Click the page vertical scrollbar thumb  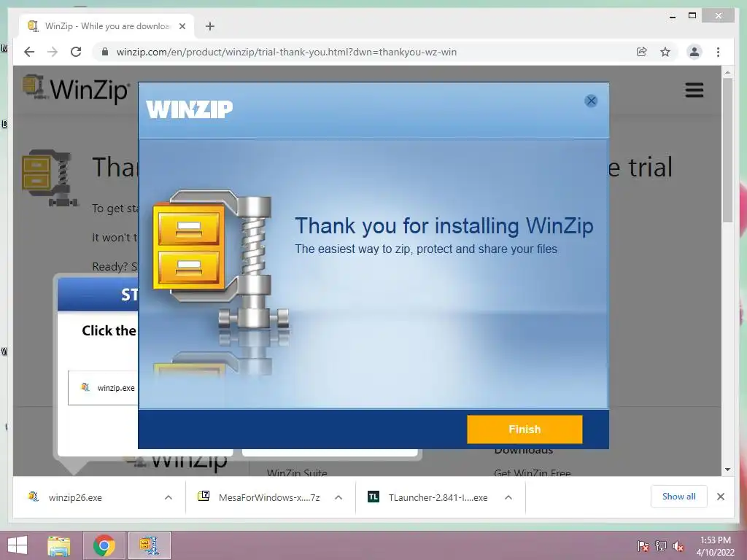(x=727, y=150)
